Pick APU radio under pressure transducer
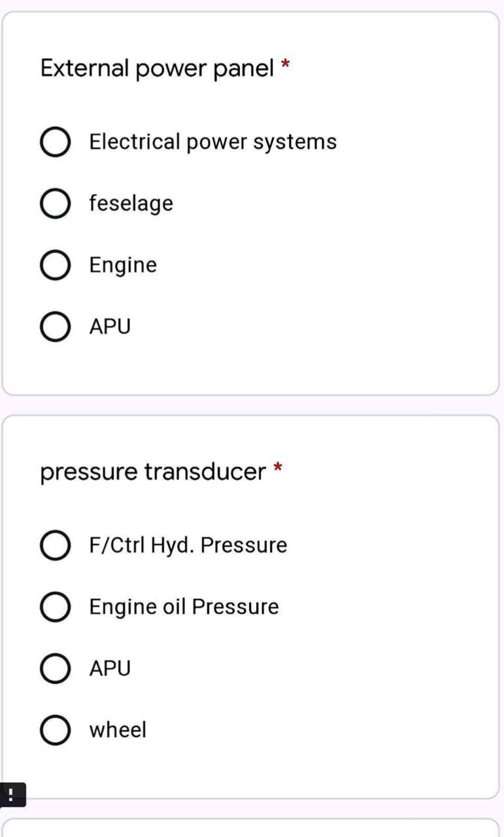Viewport: 504px width, 837px height. coord(56,669)
